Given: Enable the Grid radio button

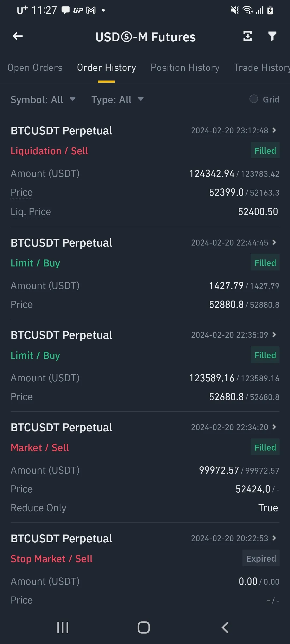Looking at the screenshot, I should (254, 99).
